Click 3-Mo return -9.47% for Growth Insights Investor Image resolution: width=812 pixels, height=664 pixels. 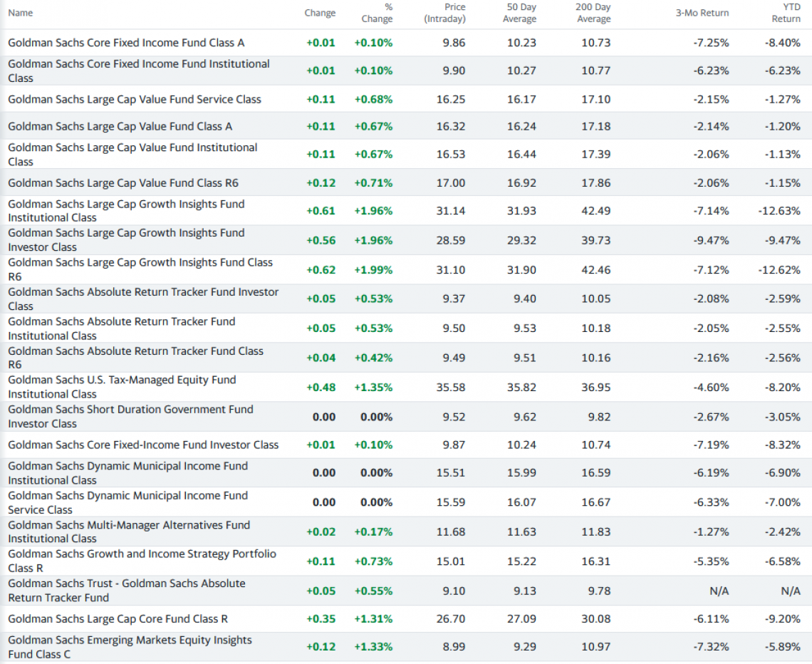click(x=711, y=240)
